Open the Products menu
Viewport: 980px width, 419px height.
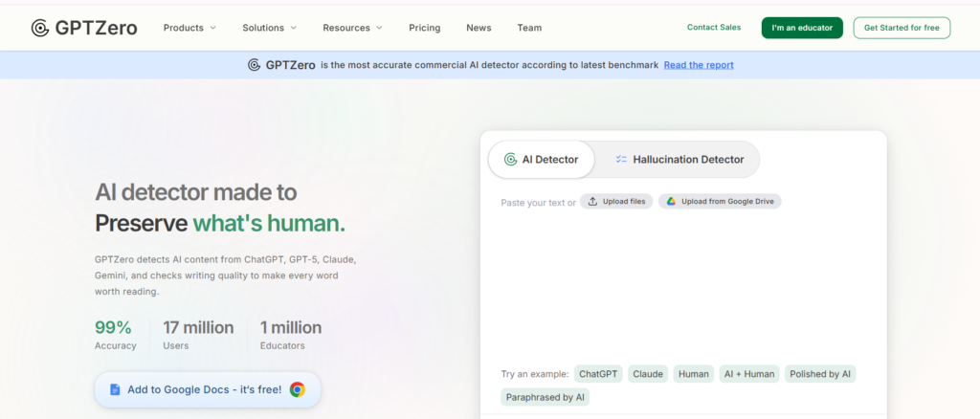click(x=190, y=28)
